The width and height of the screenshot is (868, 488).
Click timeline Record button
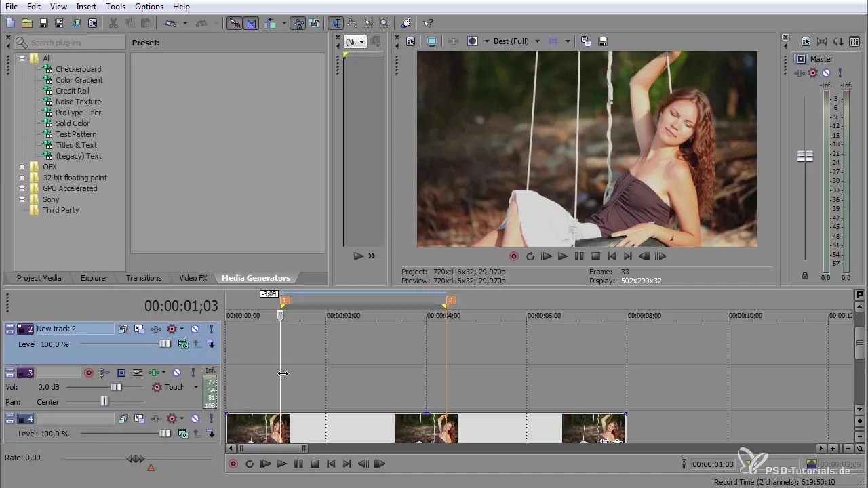(x=233, y=464)
